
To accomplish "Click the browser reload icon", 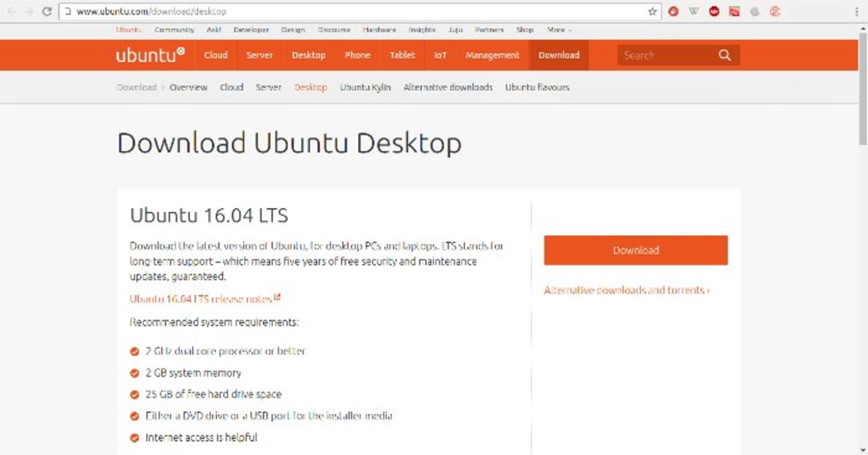I will click(x=47, y=12).
